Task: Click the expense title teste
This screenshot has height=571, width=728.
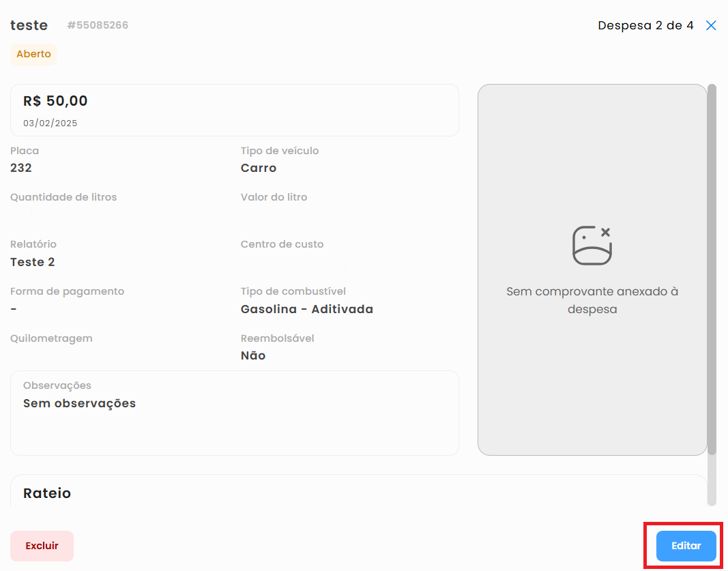Action: tap(29, 25)
